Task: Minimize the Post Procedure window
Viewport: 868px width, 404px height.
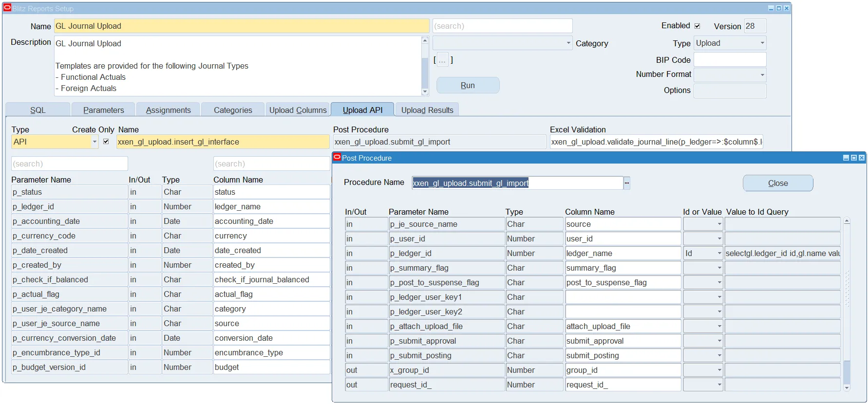Action: tap(846, 158)
